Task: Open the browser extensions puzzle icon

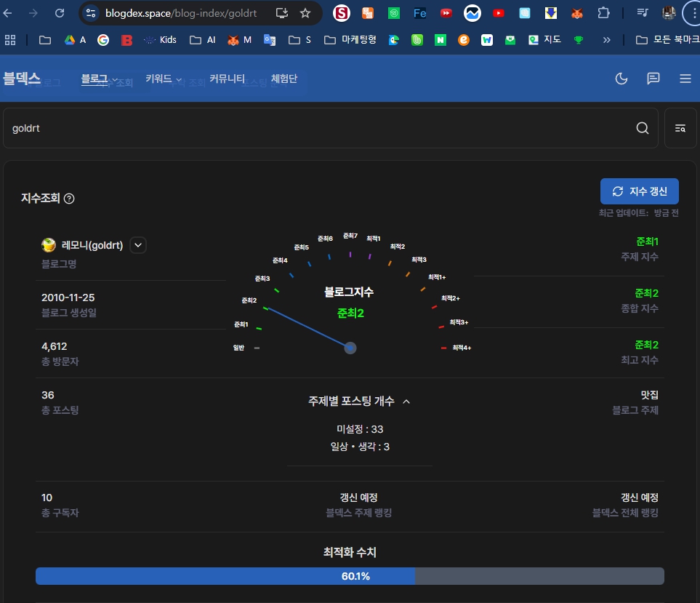Action: [603, 13]
